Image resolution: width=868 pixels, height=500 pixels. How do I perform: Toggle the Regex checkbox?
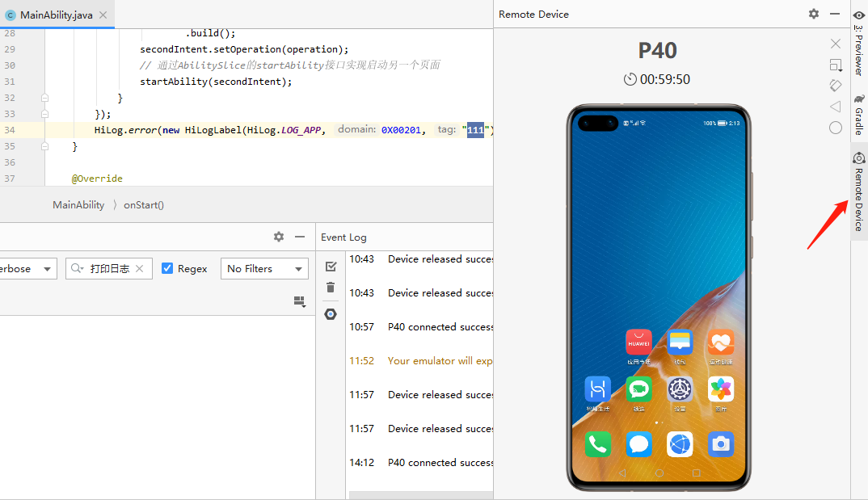167,268
